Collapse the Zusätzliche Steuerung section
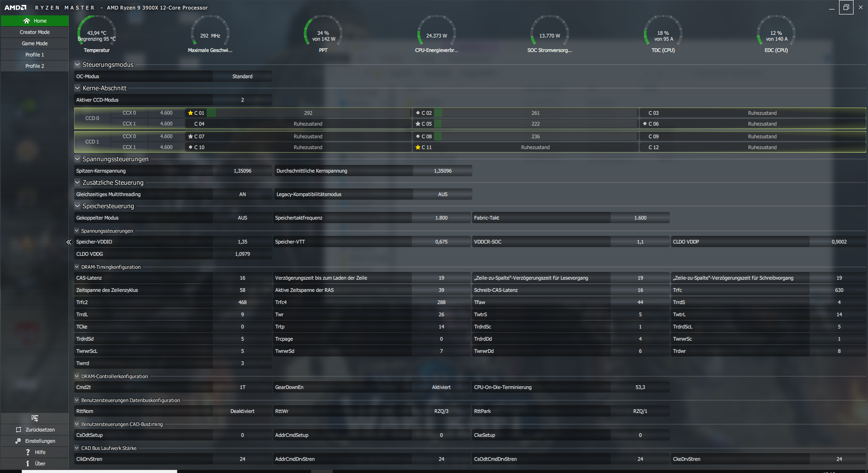Viewport: 868px width, 473px height. [77, 183]
